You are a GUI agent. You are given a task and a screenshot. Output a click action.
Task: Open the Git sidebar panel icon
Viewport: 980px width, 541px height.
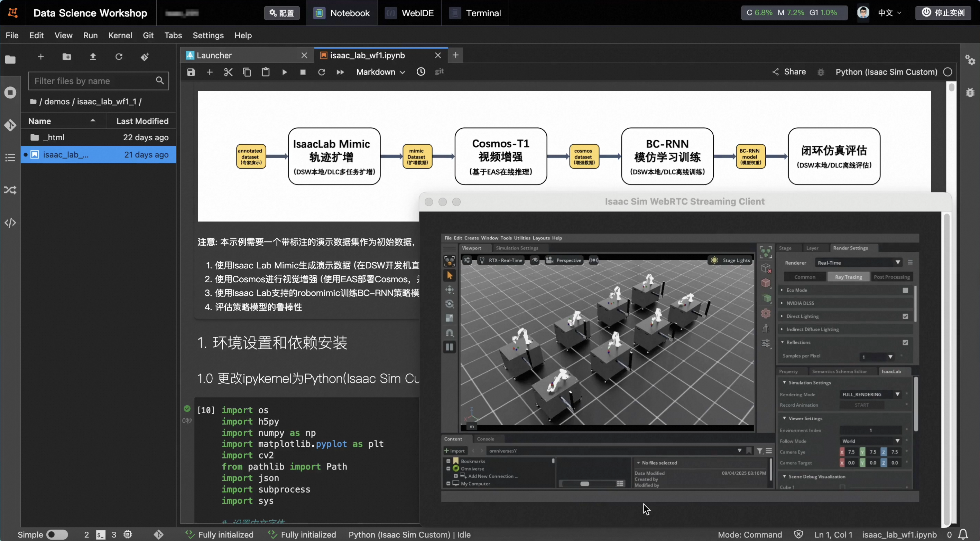click(x=10, y=125)
